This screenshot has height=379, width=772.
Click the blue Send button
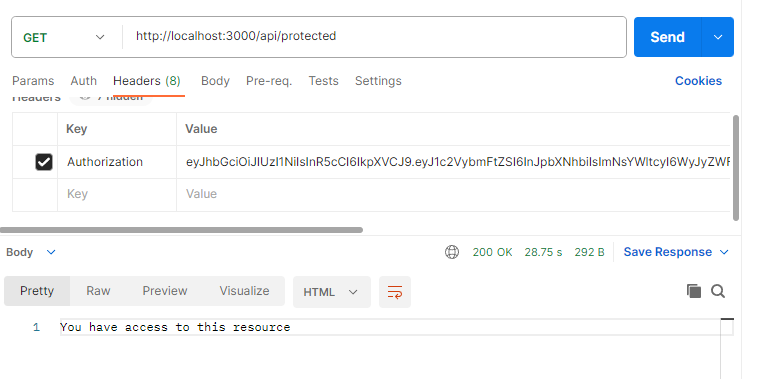coord(668,37)
